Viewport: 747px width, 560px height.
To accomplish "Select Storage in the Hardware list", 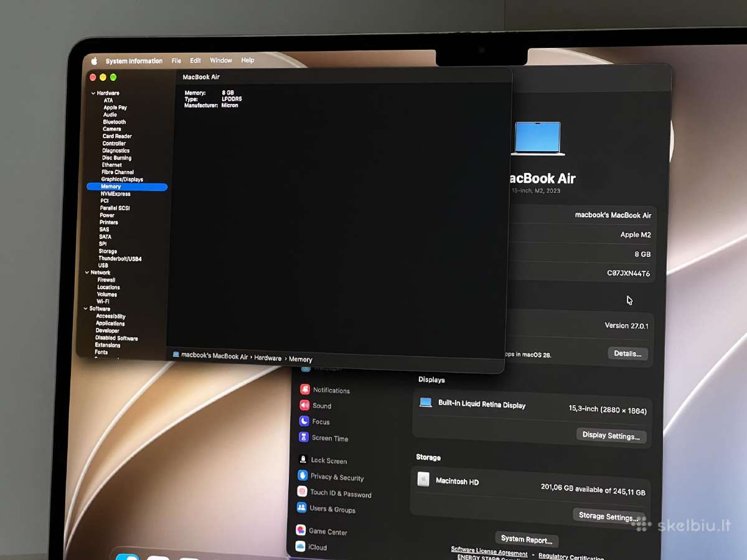I will [108, 251].
